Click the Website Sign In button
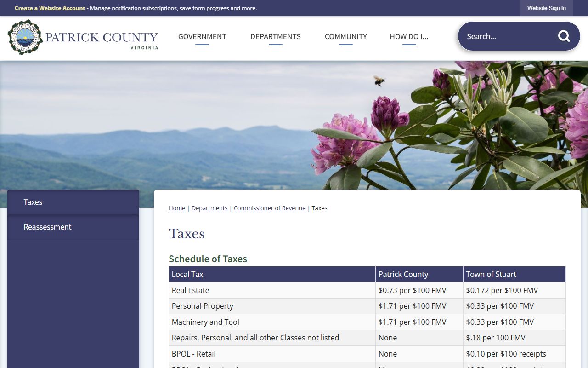Image resolution: width=588 pixels, height=368 pixels. click(547, 8)
